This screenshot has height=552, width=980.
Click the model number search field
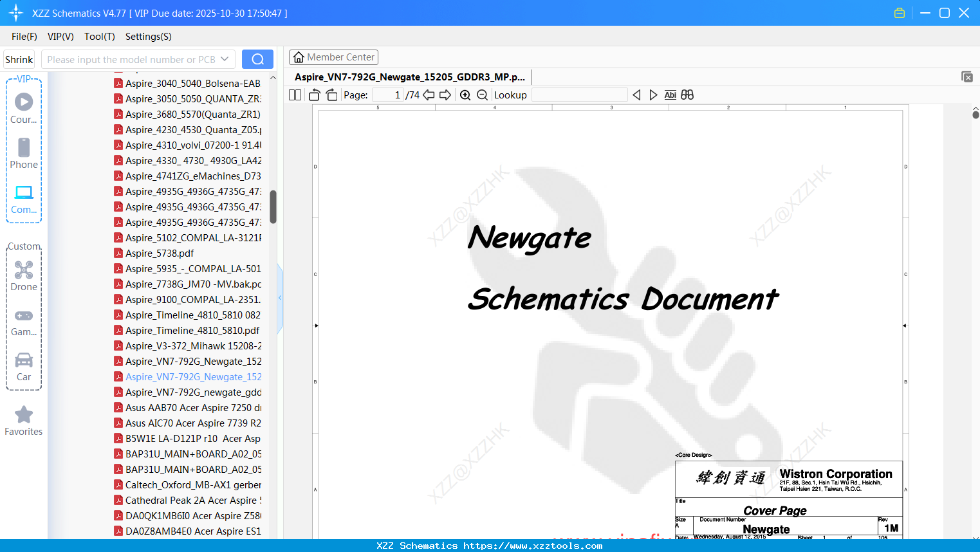131,59
